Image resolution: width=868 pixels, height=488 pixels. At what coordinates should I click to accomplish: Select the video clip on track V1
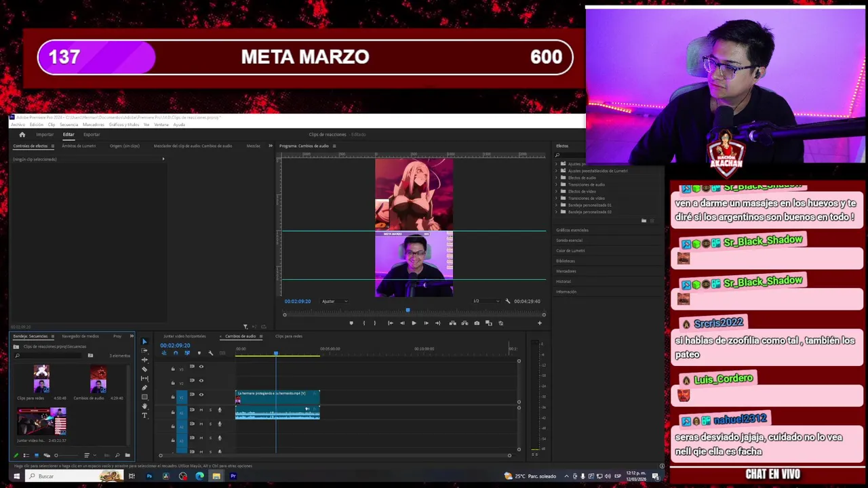(277, 397)
